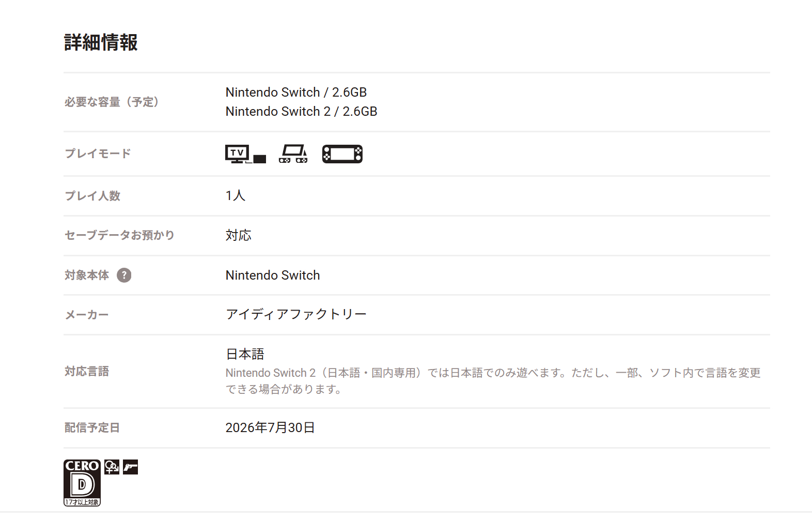Click the release date 2026年7月30日
812x521 pixels.
tap(270, 428)
